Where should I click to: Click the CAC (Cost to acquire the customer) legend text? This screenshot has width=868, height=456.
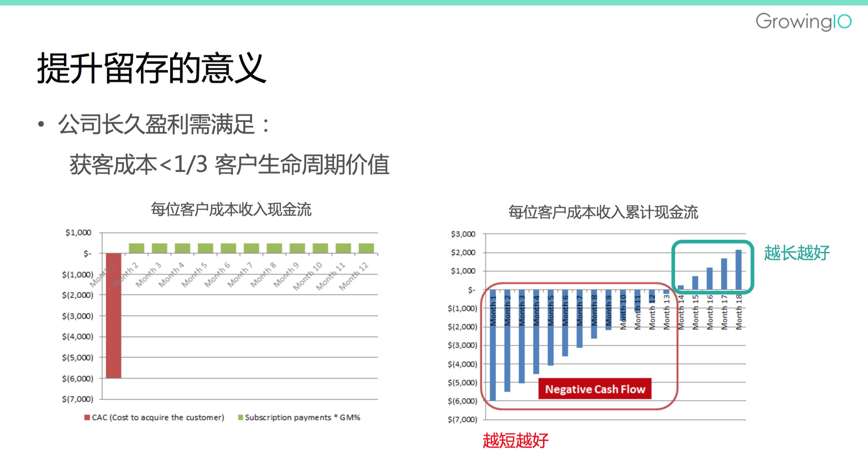(x=158, y=417)
